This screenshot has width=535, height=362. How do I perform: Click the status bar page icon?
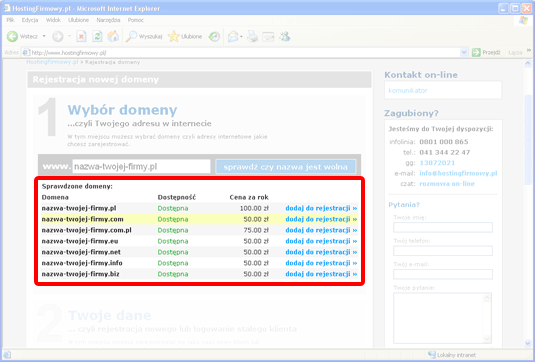(x=6, y=355)
